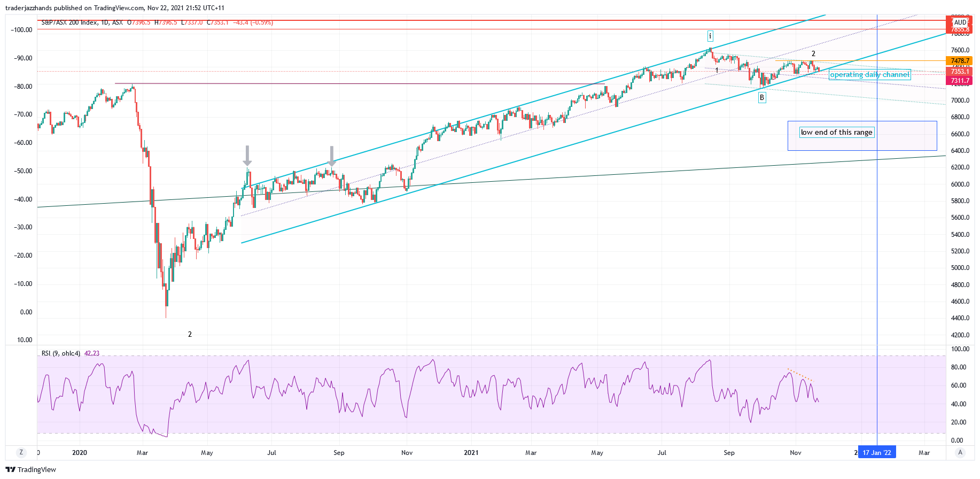Click 100.00 on the RSI pane scale
The image size is (980, 479).
point(960,349)
